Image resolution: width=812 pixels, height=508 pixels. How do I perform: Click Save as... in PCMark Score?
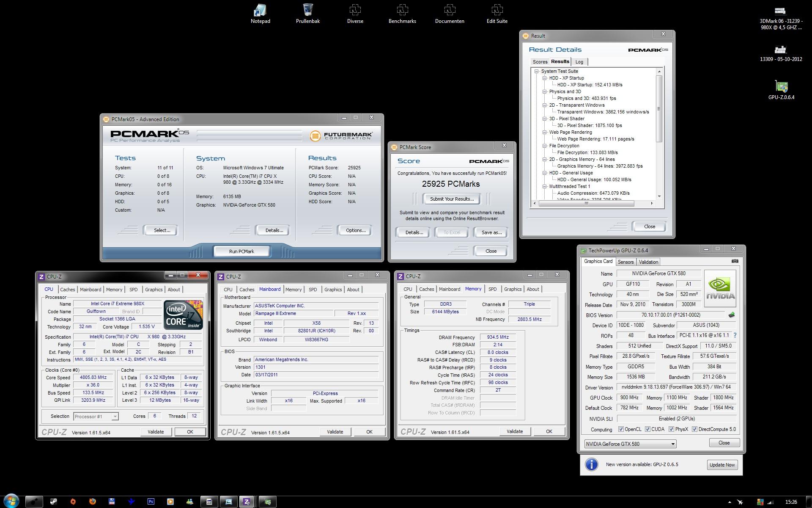click(x=491, y=232)
